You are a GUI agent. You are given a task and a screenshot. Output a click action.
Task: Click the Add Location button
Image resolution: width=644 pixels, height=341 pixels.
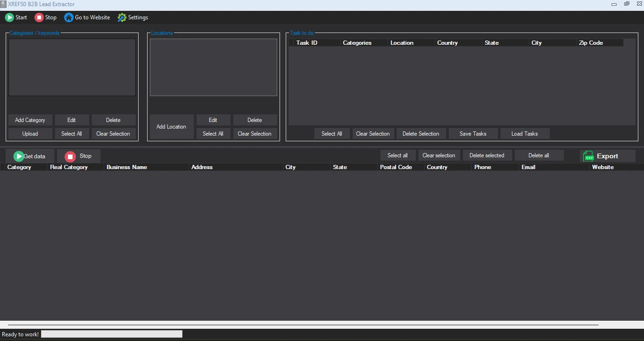172,127
